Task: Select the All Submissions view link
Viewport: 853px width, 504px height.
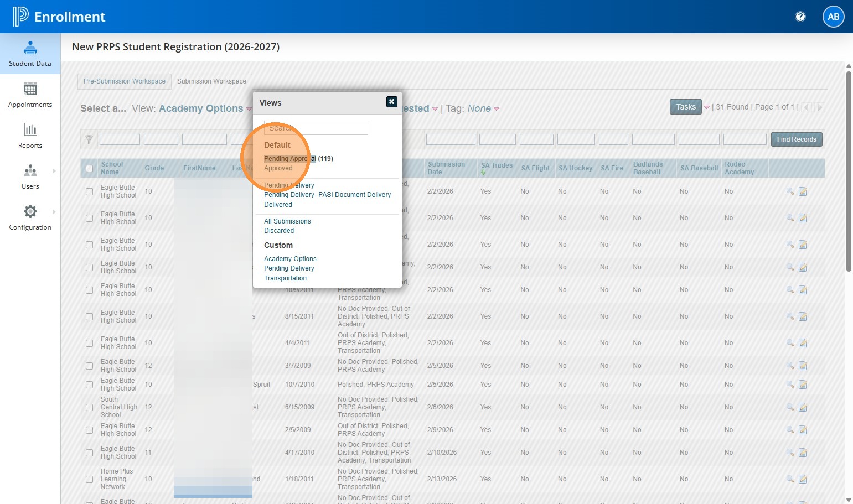Action: pyautogui.click(x=287, y=221)
